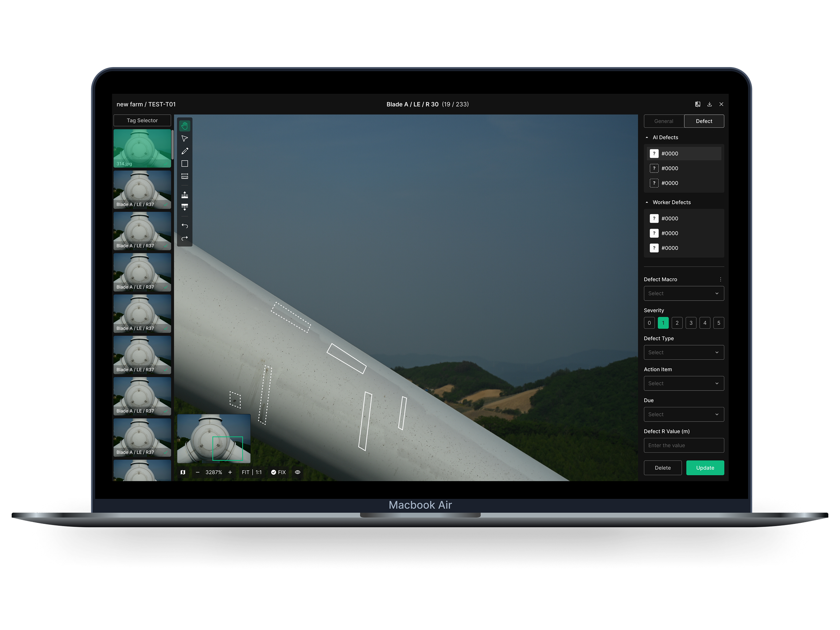Select the arrow pointer tool
This screenshot has height=630, width=840.
[x=184, y=139]
